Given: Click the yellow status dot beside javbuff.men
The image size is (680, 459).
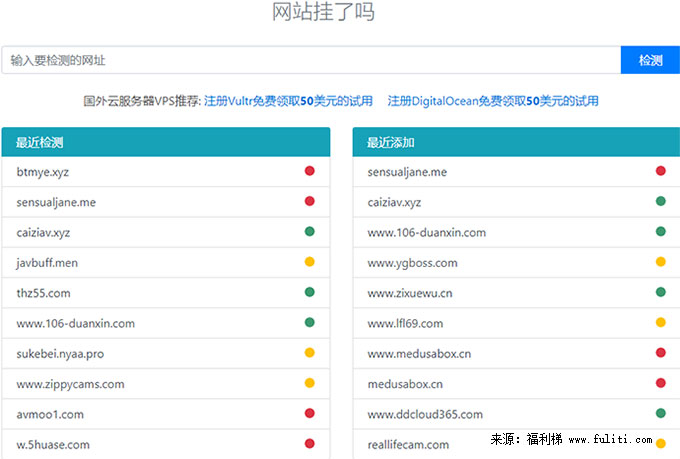Looking at the screenshot, I should [310, 262].
